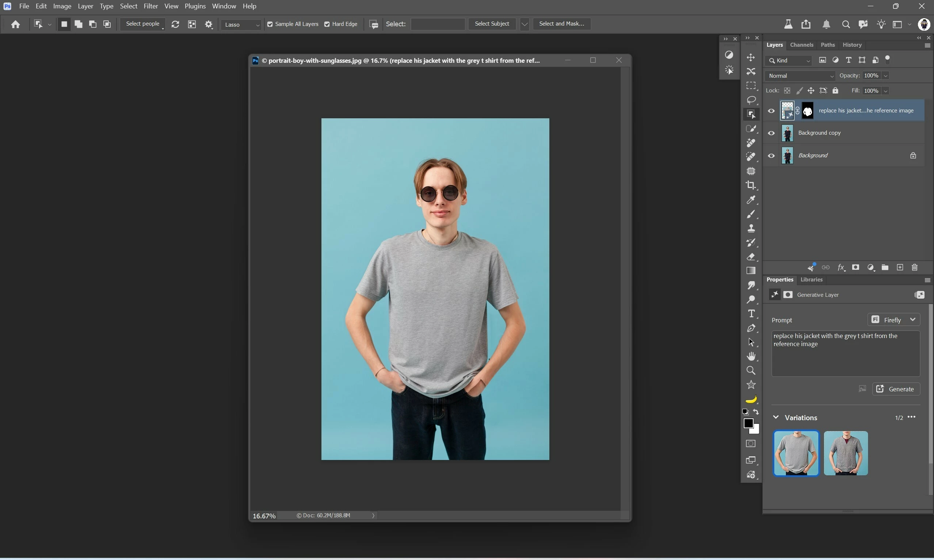Select the Gradient tool
This screenshot has height=560, width=934.
pyautogui.click(x=751, y=271)
